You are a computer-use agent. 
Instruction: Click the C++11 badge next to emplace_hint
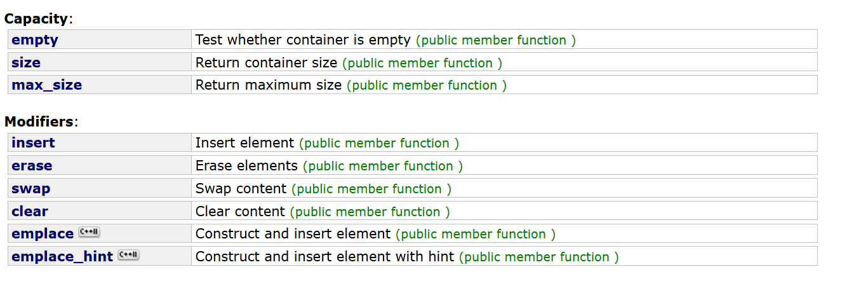(x=128, y=256)
